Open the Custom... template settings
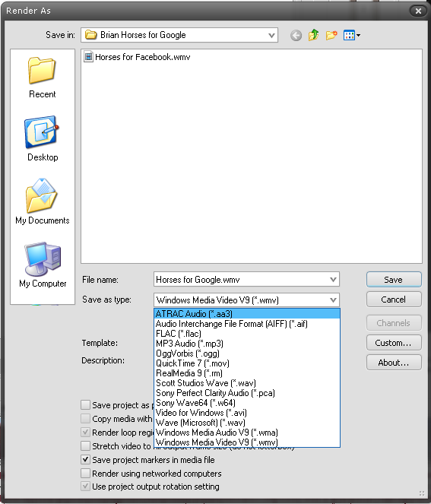 (x=394, y=343)
